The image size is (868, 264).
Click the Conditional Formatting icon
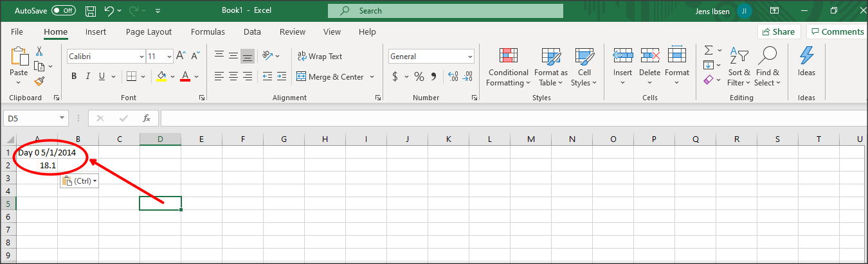pos(508,67)
